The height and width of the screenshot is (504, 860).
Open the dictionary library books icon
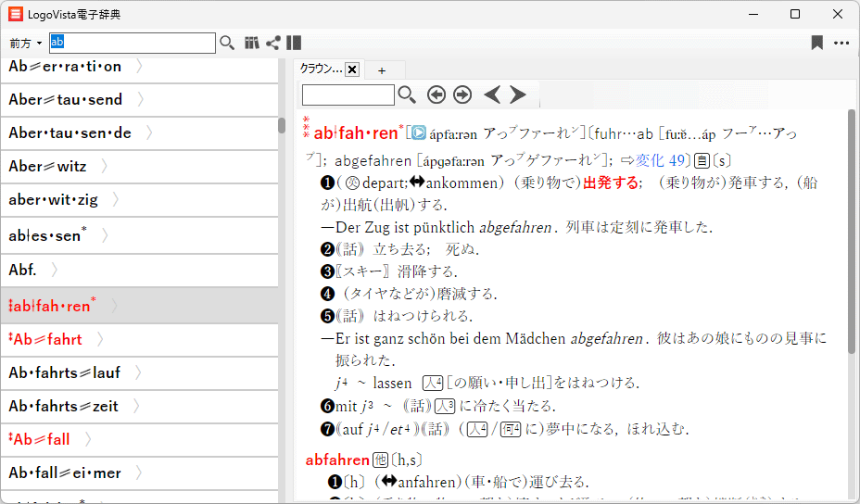[x=251, y=43]
